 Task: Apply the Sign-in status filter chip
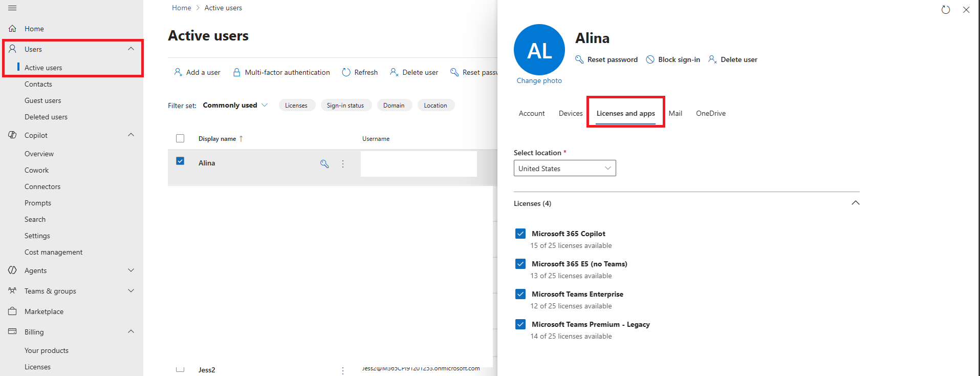345,105
